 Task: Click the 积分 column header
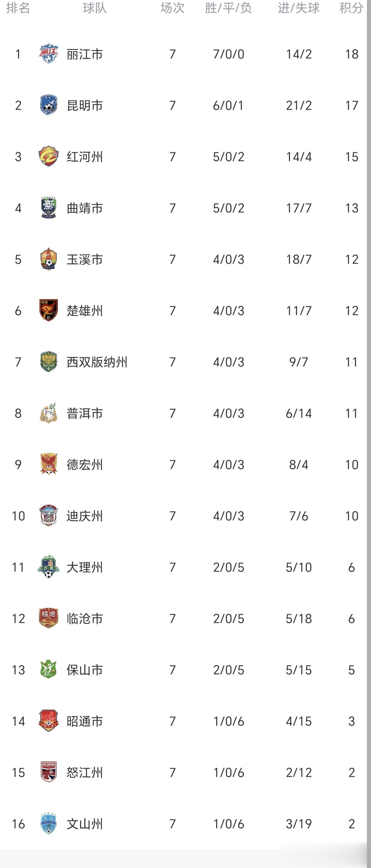tap(351, 8)
